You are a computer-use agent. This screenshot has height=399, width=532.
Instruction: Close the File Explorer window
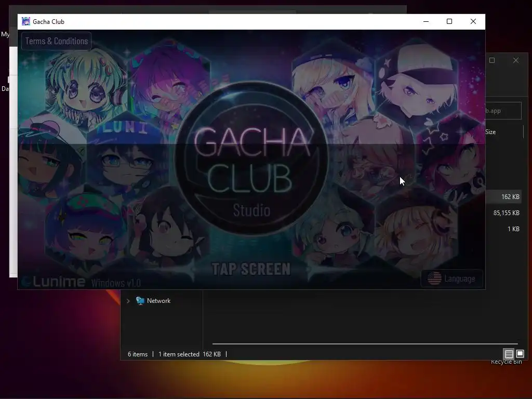[516, 60]
